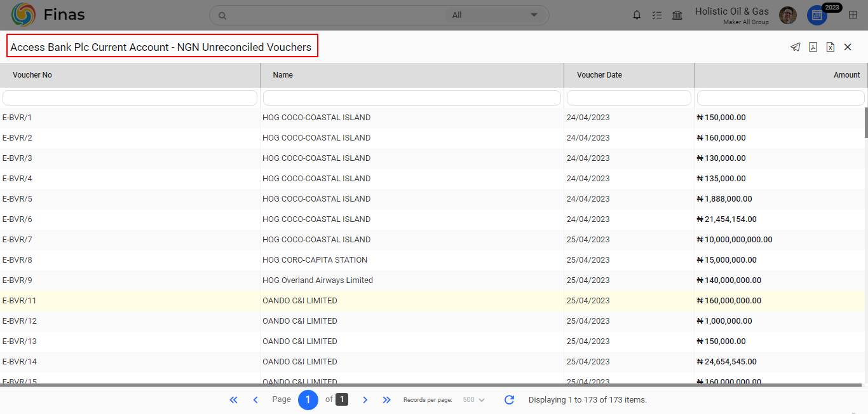Focus the Voucher Date filter box
This screenshot has width=868, height=414.
pos(629,98)
